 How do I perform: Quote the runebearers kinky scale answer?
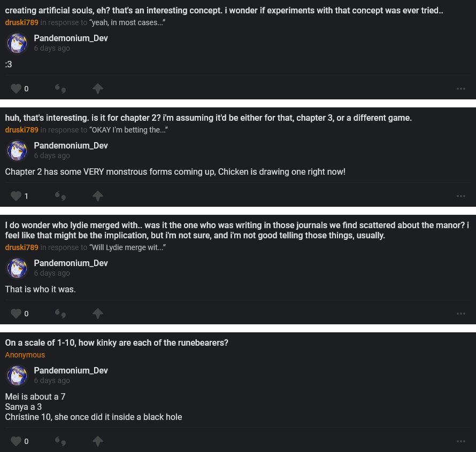point(60,441)
